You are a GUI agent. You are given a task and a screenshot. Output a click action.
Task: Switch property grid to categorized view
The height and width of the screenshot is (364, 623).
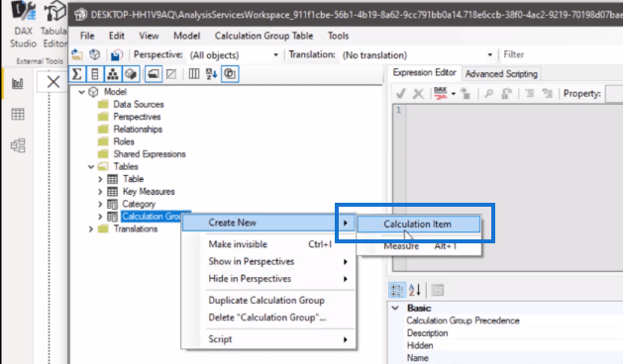[396, 290]
